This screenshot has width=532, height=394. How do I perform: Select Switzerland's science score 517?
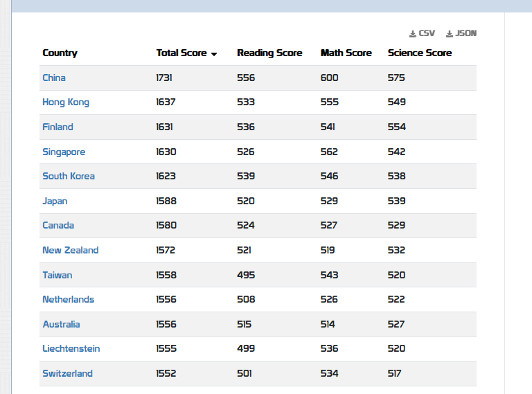395,373
